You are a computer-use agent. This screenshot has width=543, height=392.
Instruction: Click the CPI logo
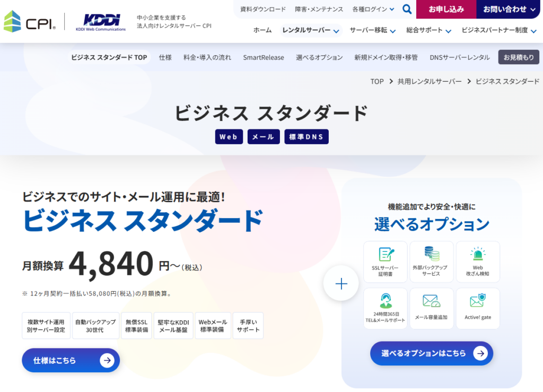click(30, 21)
